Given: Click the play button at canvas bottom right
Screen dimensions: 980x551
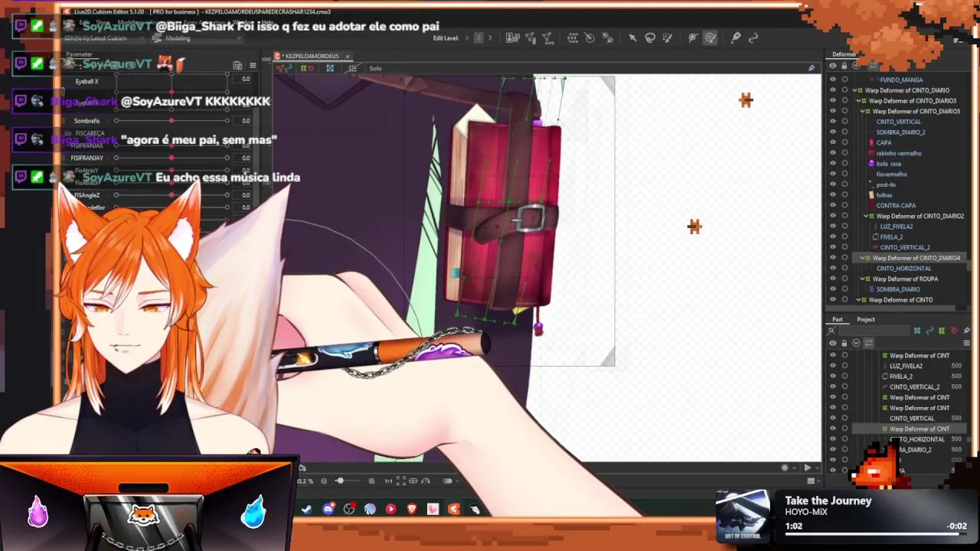Looking at the screenshot, I should click(x=807, y=468).
